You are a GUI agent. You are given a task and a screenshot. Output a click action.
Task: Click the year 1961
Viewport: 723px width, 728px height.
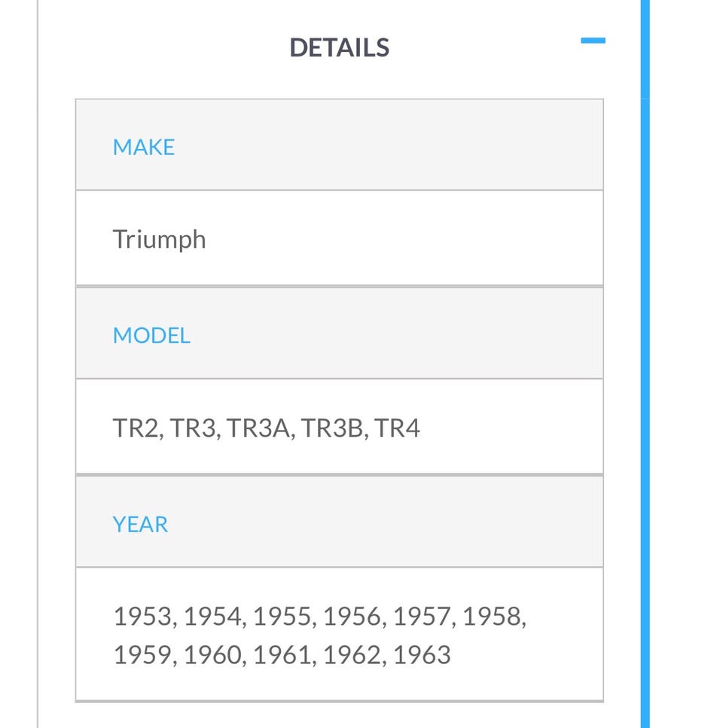282,655
